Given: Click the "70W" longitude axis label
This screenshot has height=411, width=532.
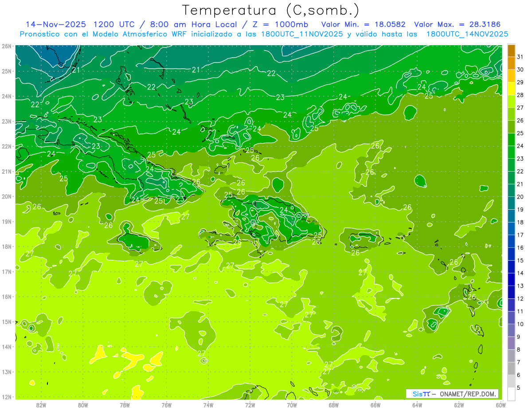Looking at the screenshot, I should [x=292, y=405].
